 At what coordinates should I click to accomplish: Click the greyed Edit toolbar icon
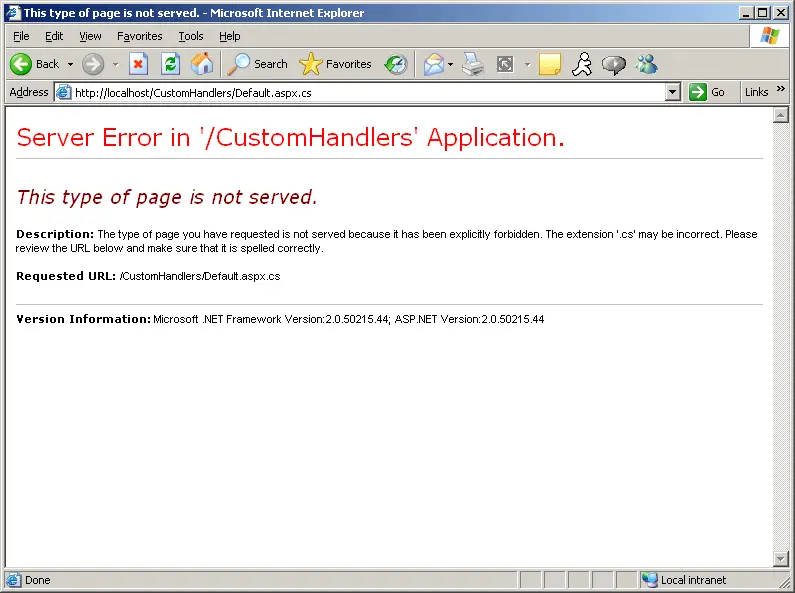pyautogui.click(x=505, y=64)
